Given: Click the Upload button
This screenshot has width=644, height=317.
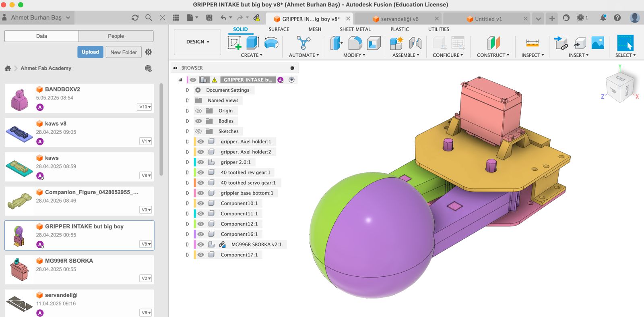Looking at the screenshot, I should tap(90, 52).
